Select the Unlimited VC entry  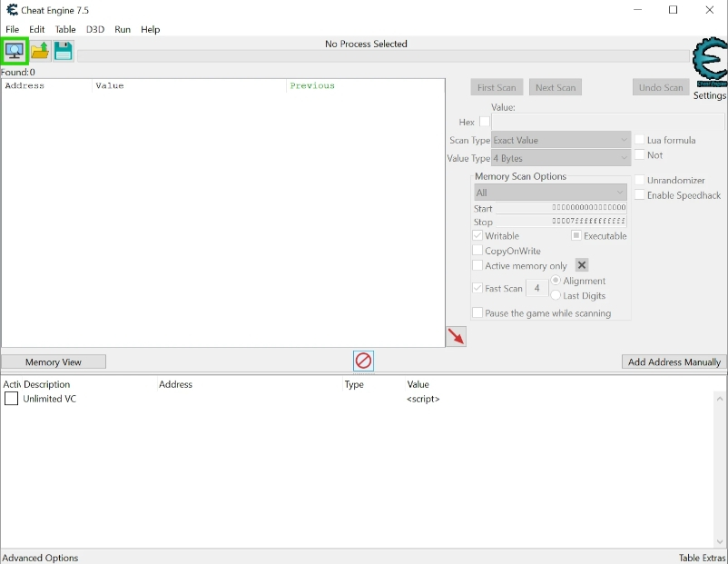tap(50, 399)
